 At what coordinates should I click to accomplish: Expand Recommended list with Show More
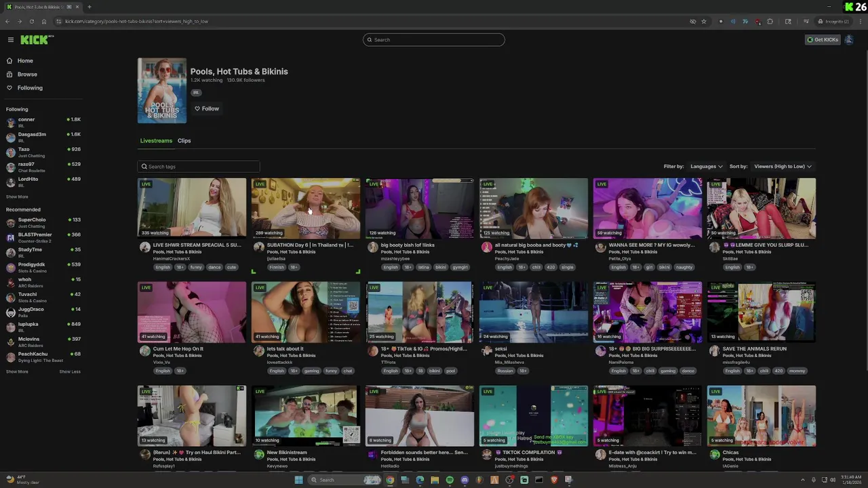[17, 372]
